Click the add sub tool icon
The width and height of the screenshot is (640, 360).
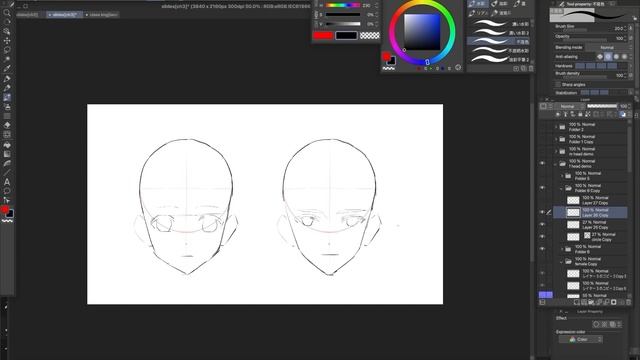pyautogui.click(x=516, y=69)
